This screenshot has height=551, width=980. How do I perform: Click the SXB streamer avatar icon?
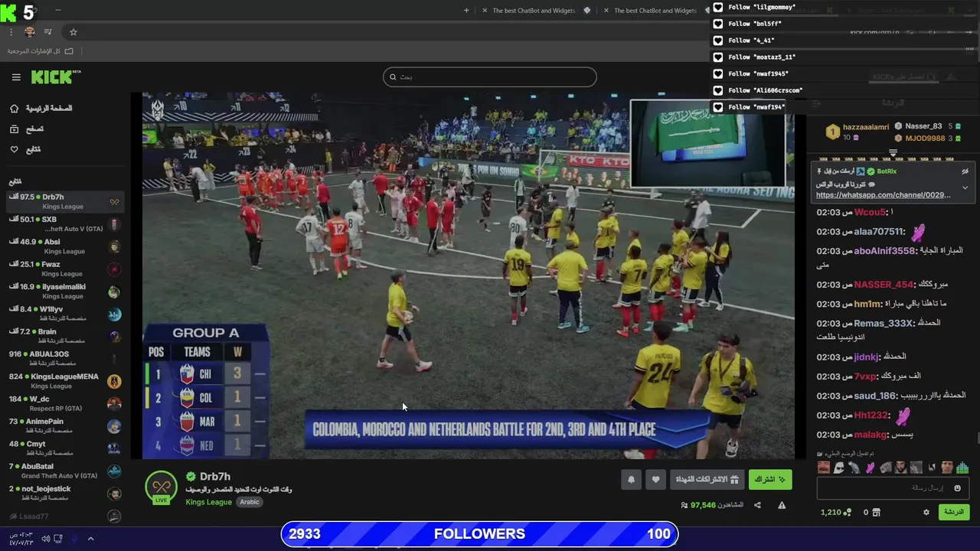coord(114,224)
